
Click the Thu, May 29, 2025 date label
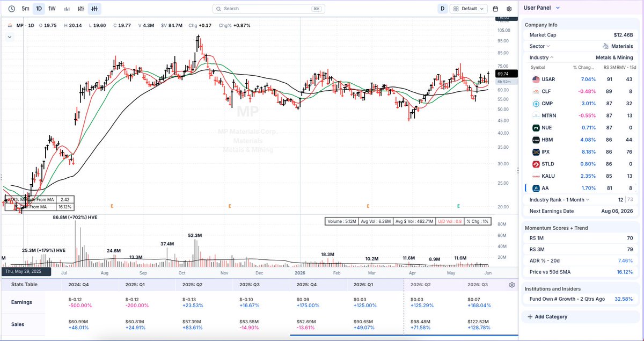pos(26,271)
